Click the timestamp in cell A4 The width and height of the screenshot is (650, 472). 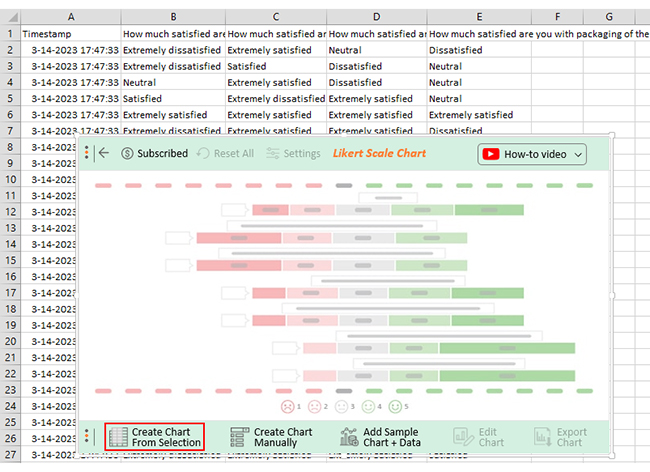tap(71, 82)
